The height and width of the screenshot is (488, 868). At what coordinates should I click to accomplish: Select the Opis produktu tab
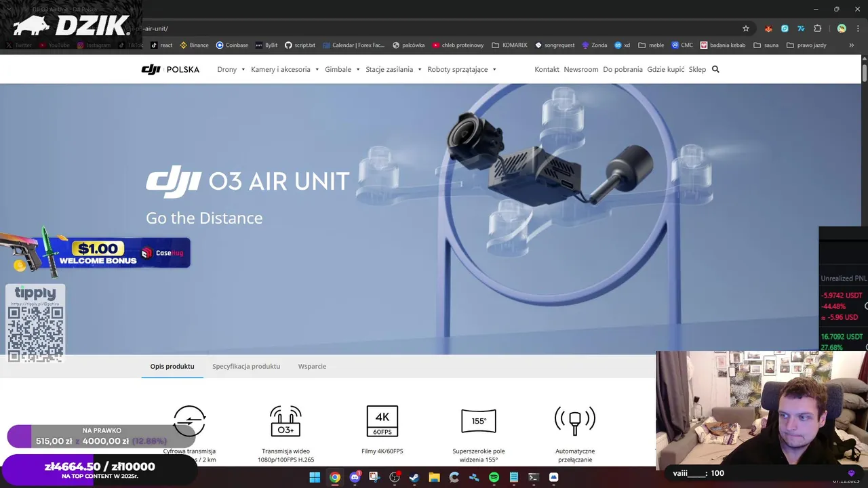[x=172, y=366]
